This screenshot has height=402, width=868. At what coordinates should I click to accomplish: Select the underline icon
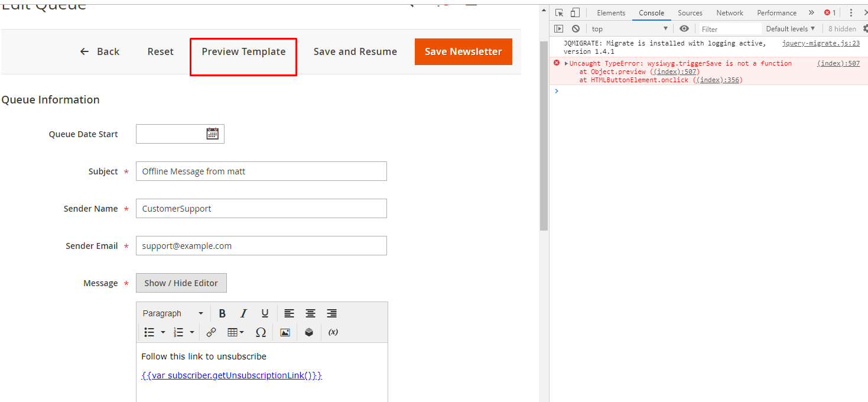265,313
